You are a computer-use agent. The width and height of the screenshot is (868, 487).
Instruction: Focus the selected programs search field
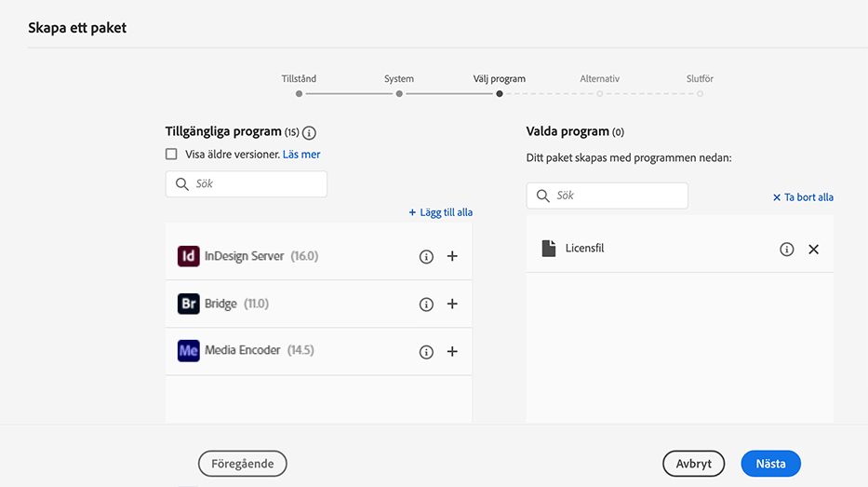coord(617,196)
